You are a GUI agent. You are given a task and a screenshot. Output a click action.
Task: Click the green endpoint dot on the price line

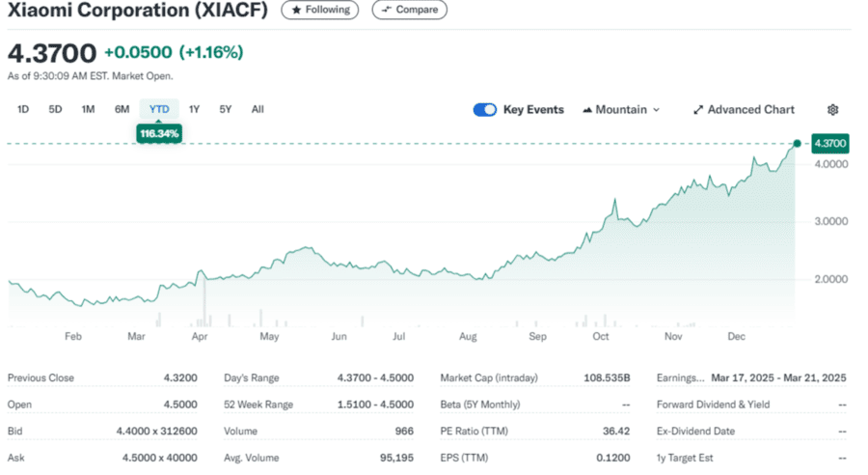(797, 144)
